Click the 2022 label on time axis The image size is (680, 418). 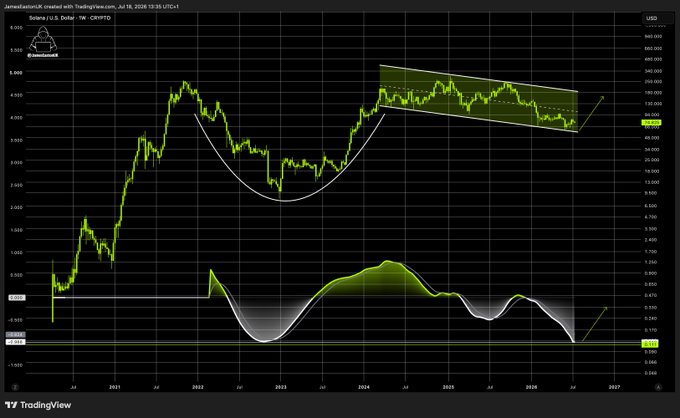click(198, 387)
